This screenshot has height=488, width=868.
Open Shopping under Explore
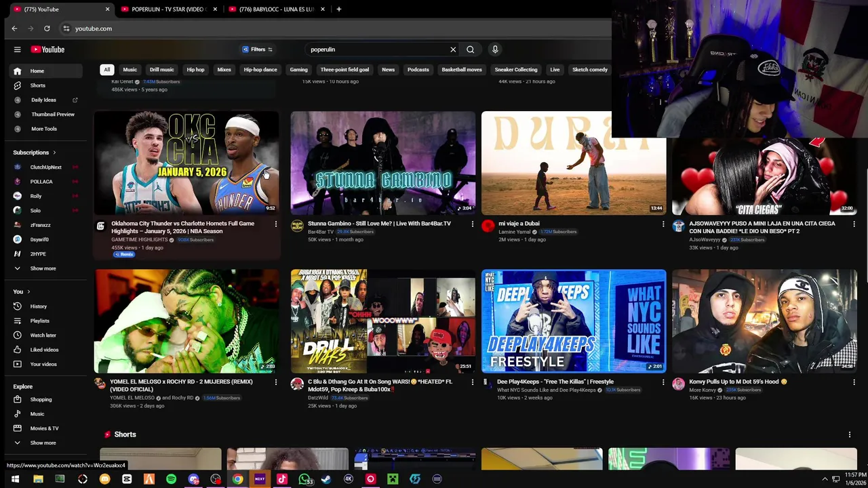pyautogui.click(x=41, y=399)
